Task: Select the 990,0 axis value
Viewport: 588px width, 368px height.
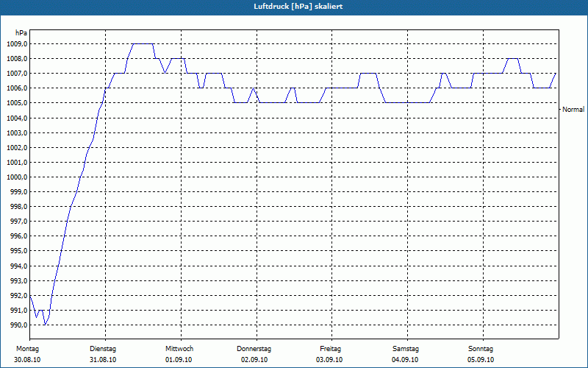Action: click(x=18, y=325)
